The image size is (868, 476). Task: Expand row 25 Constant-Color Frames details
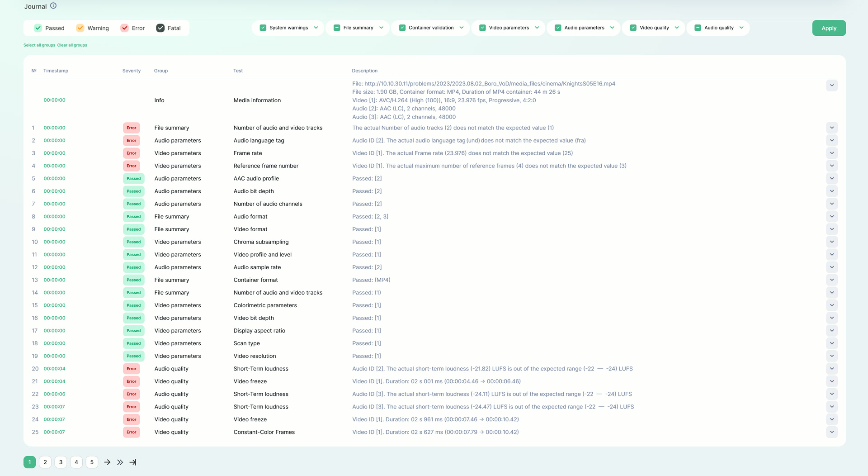831,432
